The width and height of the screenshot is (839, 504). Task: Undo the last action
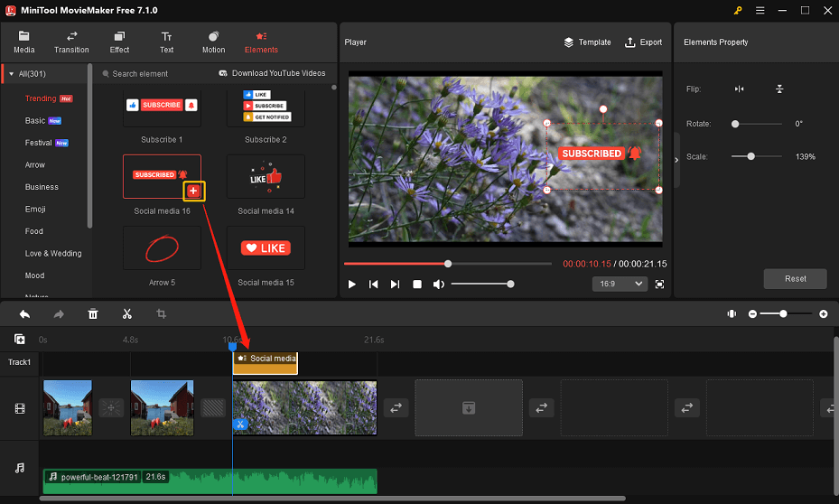(x=24, y=314)
